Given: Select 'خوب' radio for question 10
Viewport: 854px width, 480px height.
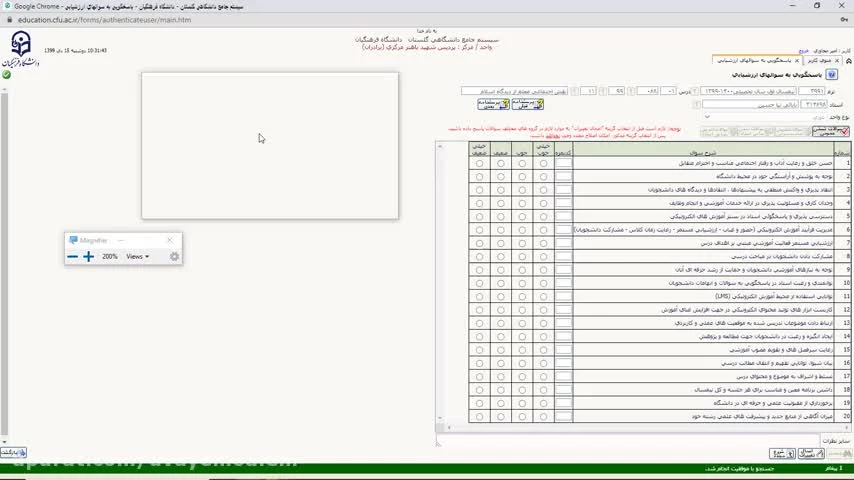Looking at the screenshot, I should pyautogui.click(x=522, y=283).
